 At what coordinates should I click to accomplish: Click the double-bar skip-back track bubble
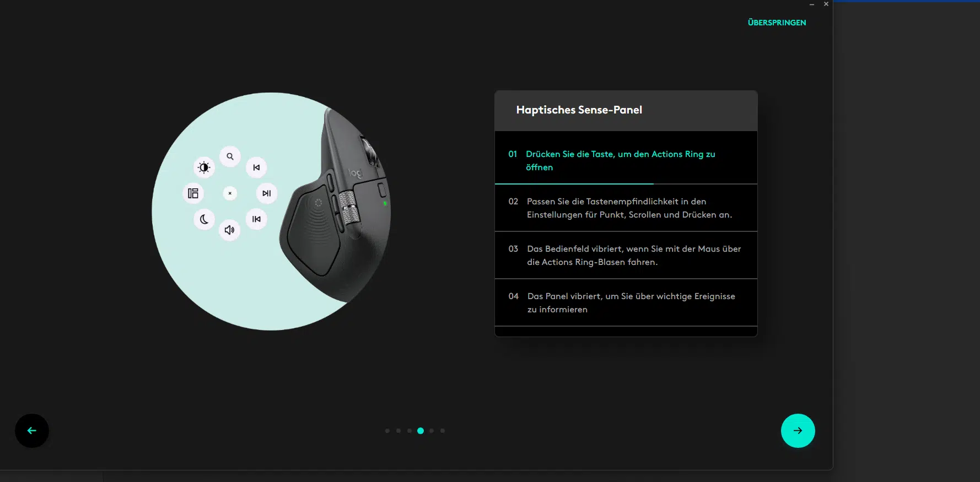click(x=256, y=219)
